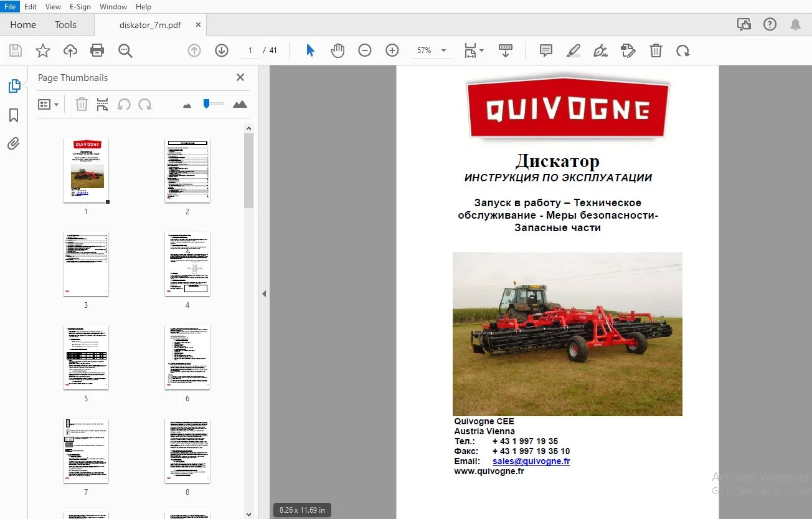Screen dimensions: 812x519
Task: Select page 7 thumbnail
Action: (x=86, y=450)
